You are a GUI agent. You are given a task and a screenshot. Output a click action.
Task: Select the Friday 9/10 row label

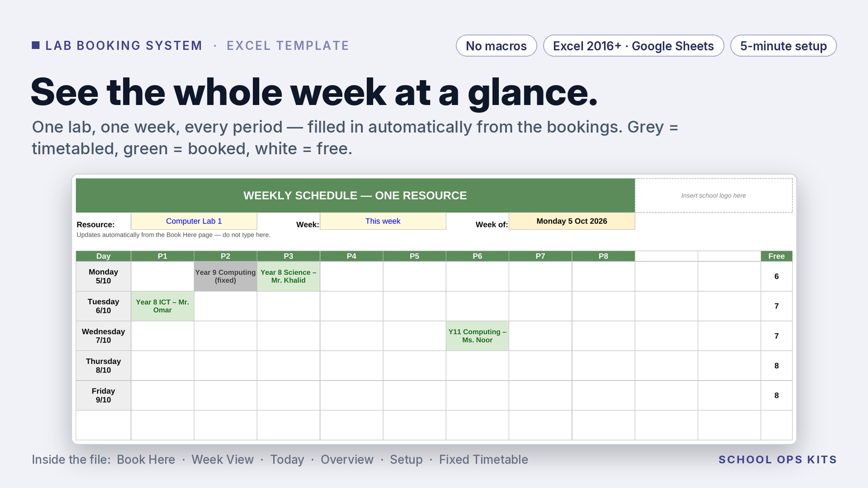(103, 395)
